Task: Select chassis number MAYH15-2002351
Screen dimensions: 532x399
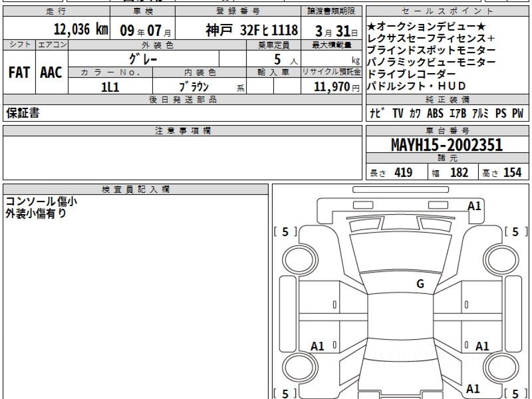Action: pos(447,145)
